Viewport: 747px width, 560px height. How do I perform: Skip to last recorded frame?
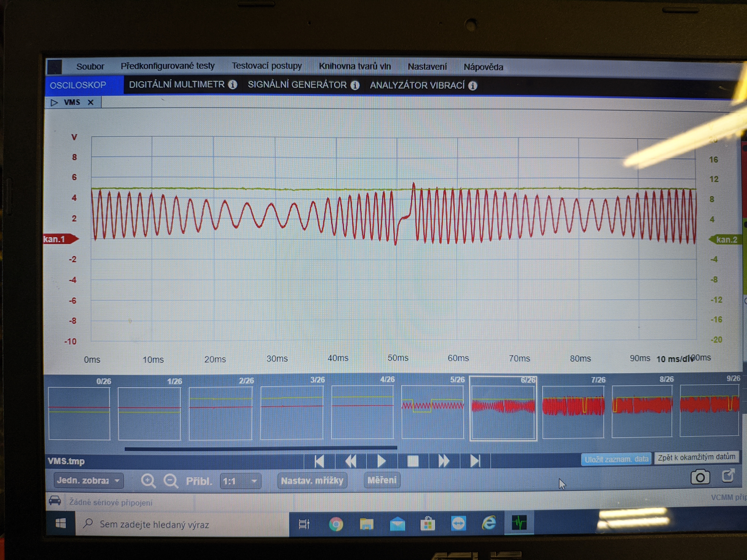tap(475, 461)
